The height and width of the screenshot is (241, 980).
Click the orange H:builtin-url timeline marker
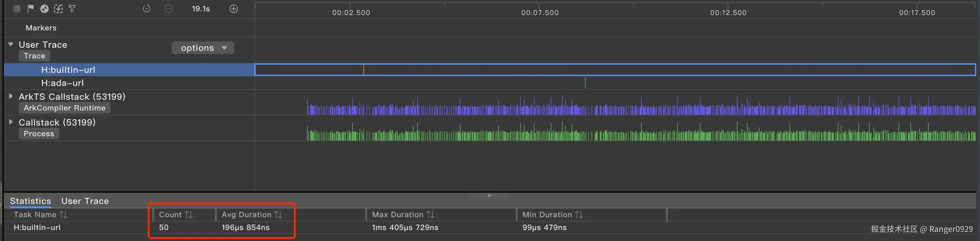(x=364, y=70)
